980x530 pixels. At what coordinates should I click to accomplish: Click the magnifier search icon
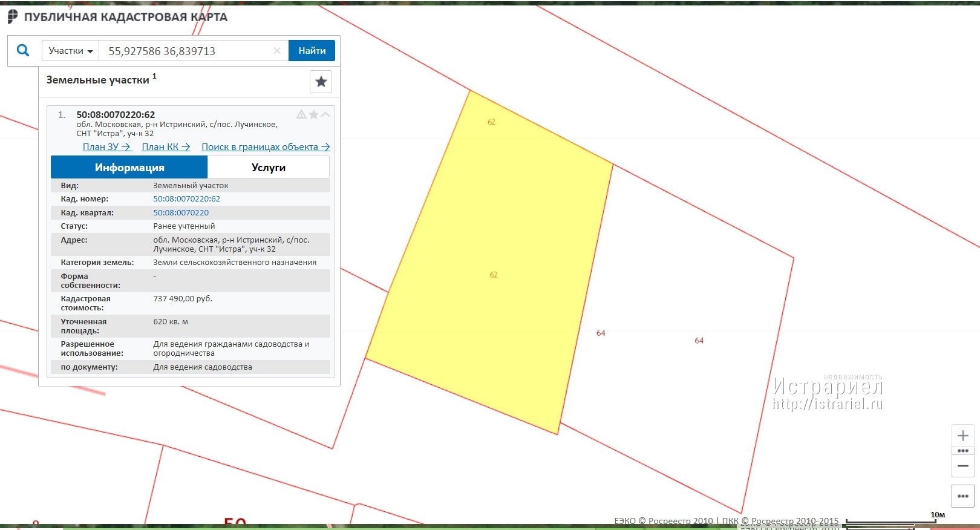(x=23, y=51)
